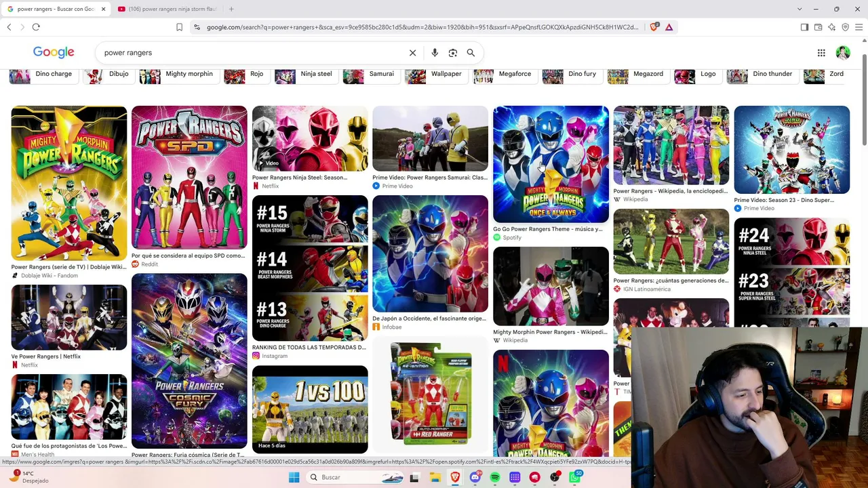Open a new browser tab with plus
868x488 pixels.
[231, 9]
